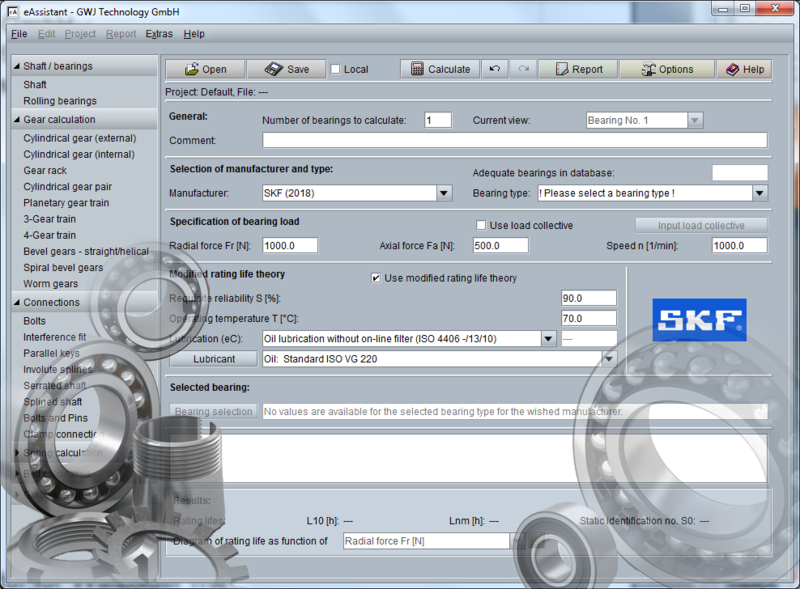Viewport: 800px width, 589px height.
Task: Undo the last change with the undo arrow
Action: pyautogui.click(x=494, y=69)
